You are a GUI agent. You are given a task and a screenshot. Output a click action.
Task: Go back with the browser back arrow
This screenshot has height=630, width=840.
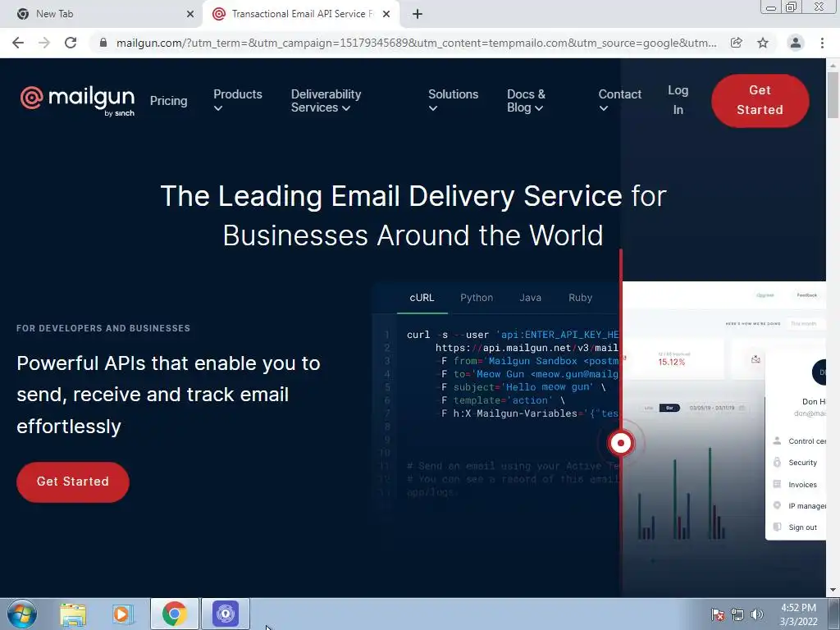pyautogui.click(x=18, y=43)
